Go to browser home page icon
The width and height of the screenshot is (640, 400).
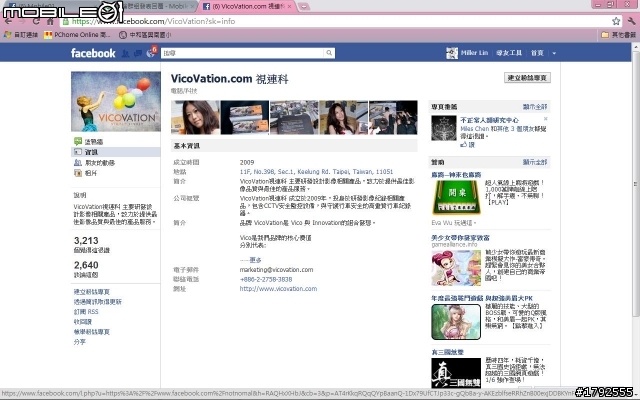pyautogui.click(x=50, y=21)
